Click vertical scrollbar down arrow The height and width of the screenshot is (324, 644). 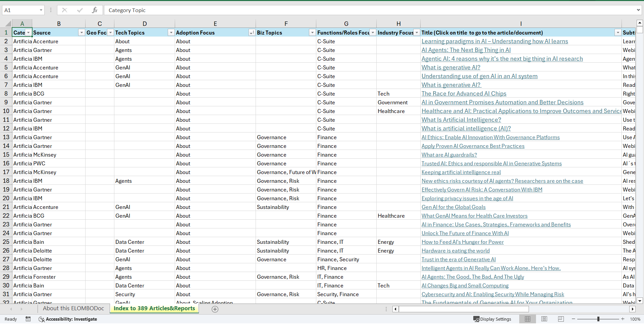[x=640, y=301]
